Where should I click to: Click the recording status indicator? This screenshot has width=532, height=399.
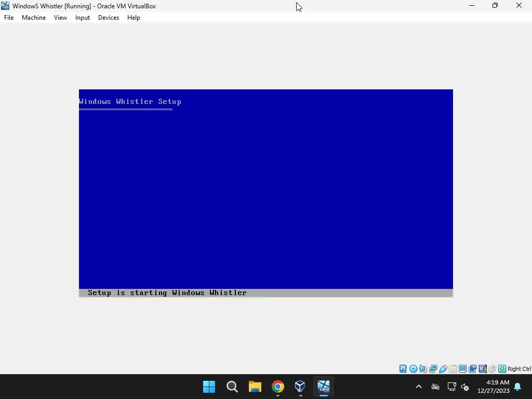click(x=472, y=369)
